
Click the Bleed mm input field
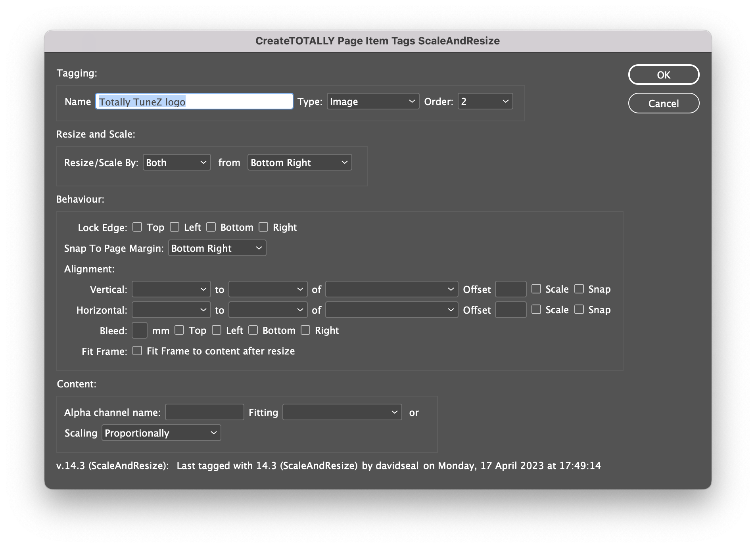(140, 331)
